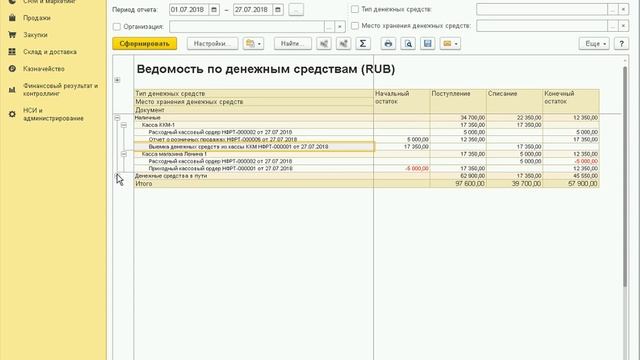Expand all report groups toolbar icon
The height and width of the screenshot is (360, 640).
coord(343,43)
